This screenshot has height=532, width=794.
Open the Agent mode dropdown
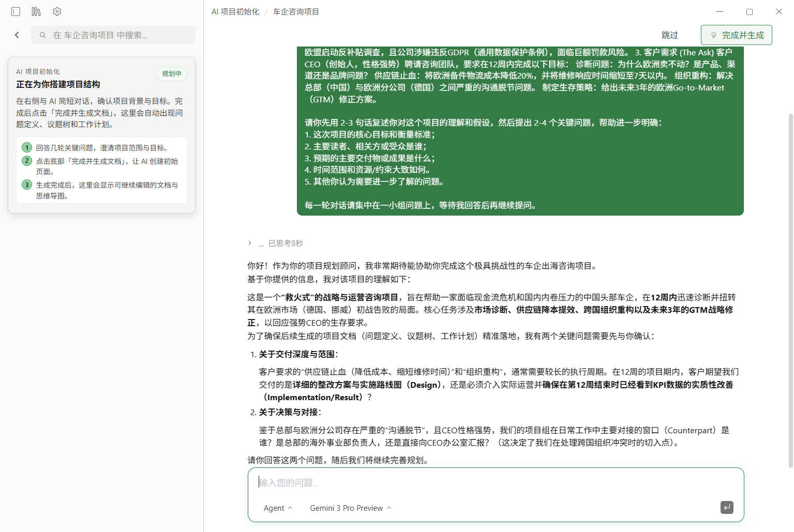(277, 508)
